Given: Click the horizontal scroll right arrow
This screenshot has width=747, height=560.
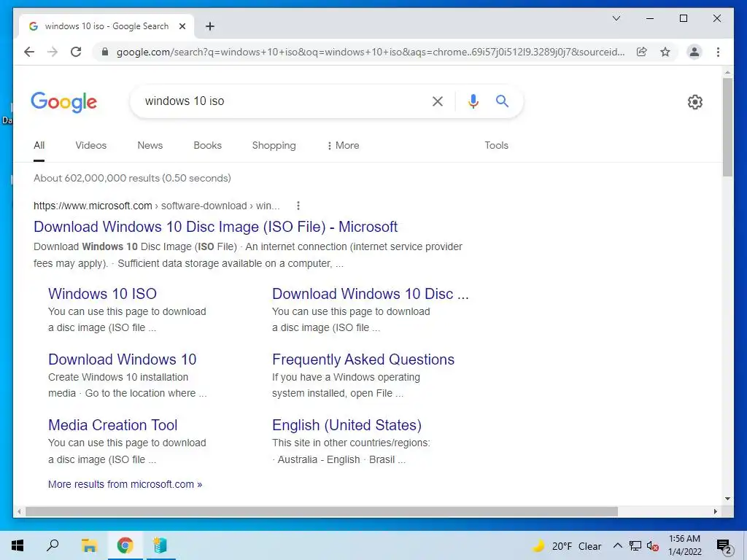Looking at the screenshot, I should [x=715, y=511].
